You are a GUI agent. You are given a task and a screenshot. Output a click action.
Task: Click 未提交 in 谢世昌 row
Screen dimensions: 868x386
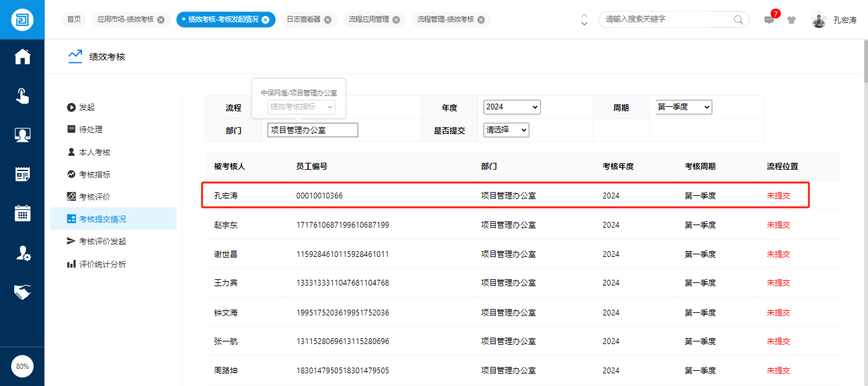point(778,254)
